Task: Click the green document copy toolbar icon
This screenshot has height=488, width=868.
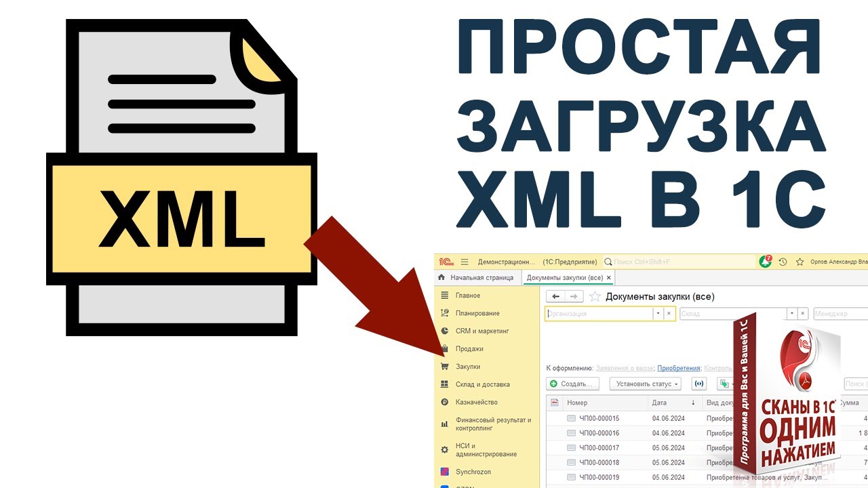Action: pos(726,384)
